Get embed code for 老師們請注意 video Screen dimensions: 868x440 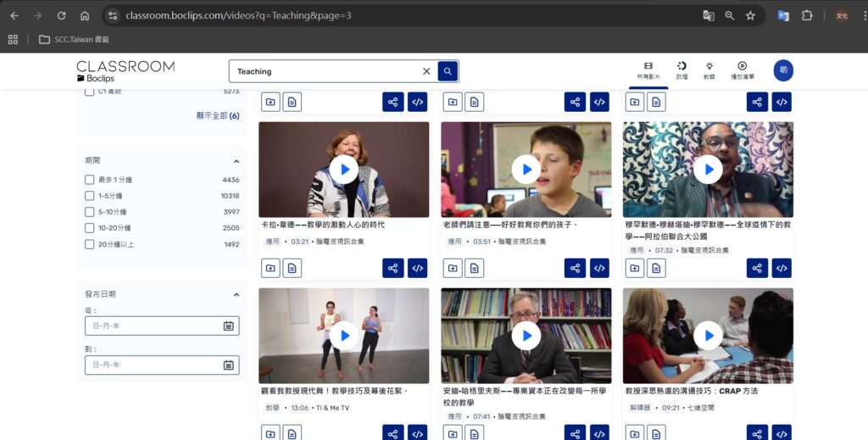(599, 268)
